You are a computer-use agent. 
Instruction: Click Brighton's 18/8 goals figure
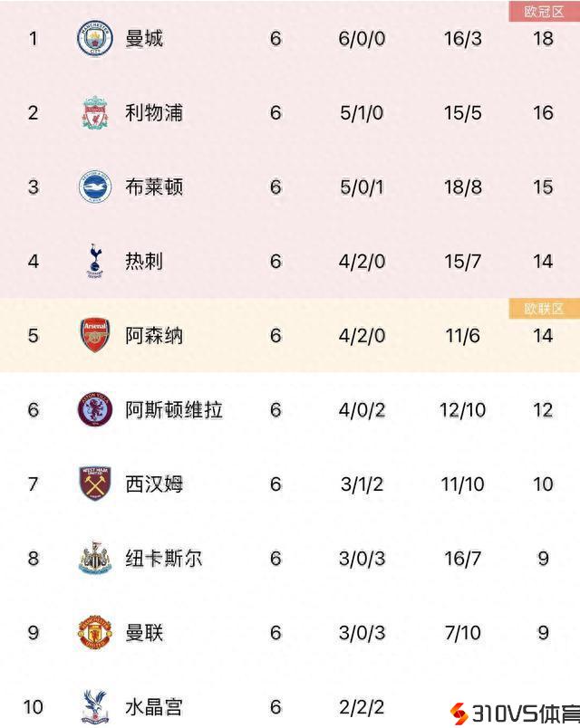462,187
